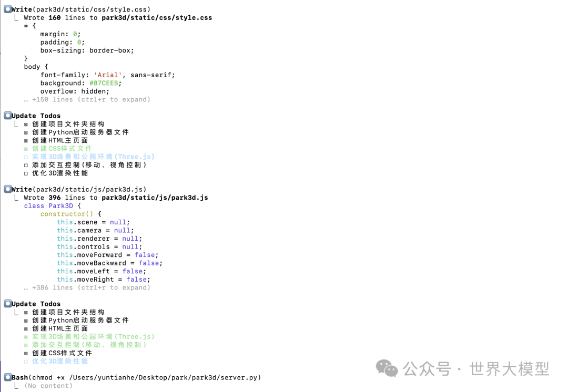Image resolution: width=568 pixels, height=392 pixels.
Task: Click the black checked box for 创建CSS样式文件
Action: (x=26, y=353)
